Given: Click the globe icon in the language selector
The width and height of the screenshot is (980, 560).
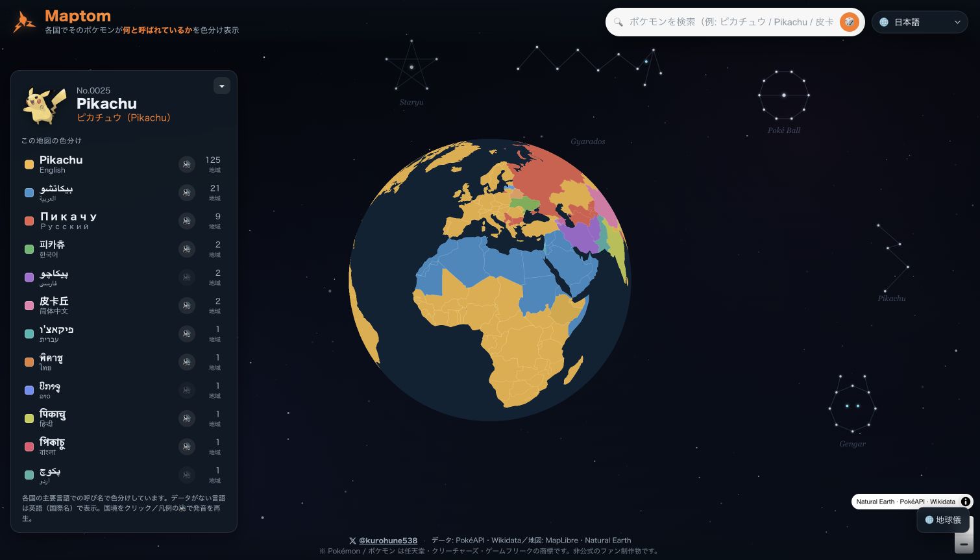Looking at the screenshot, I should click(884, 22).
